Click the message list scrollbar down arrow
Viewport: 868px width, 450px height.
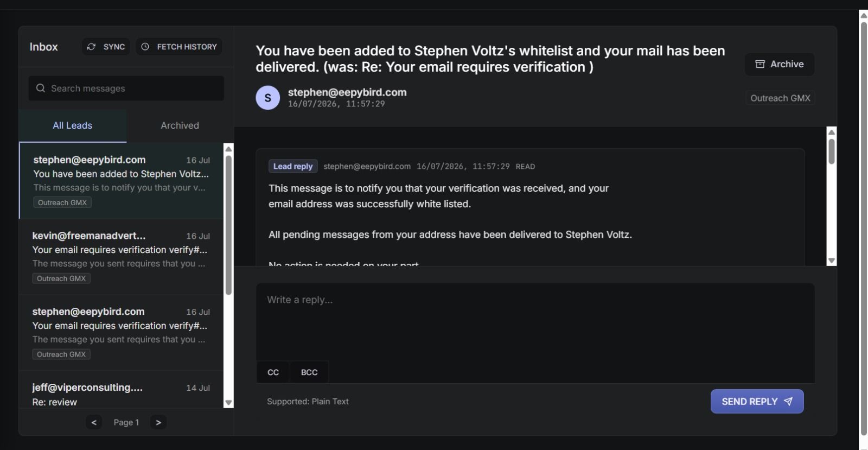click(x=228, y=403)
